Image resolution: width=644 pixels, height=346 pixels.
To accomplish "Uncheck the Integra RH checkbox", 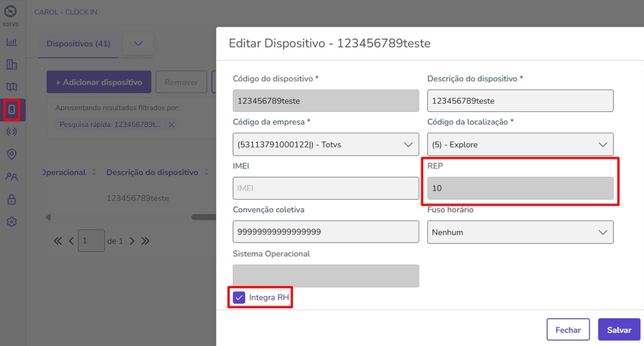I will [x=239, y=298].
